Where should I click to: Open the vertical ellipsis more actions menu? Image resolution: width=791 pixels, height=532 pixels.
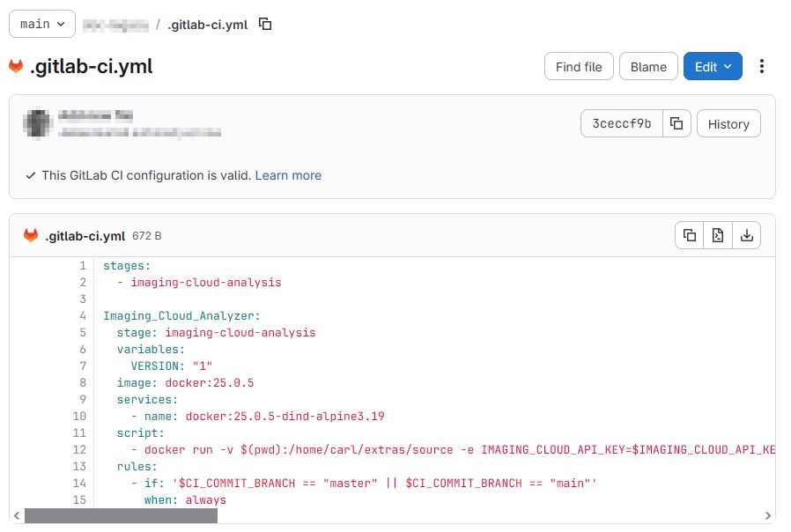click(762, 67)
